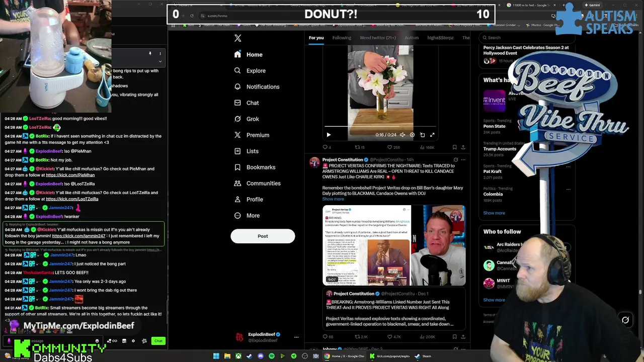Bookmark the flower video post
The width and height of the screenshot is (644, 362).
point(454,147)
